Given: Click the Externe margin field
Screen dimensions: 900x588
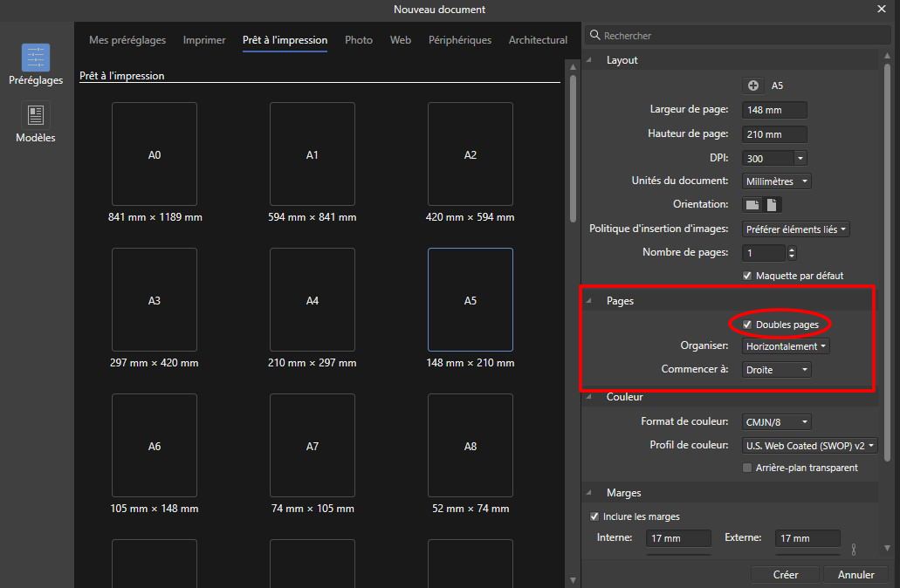Looking at the screenshot, I should (x=807, y=538).
